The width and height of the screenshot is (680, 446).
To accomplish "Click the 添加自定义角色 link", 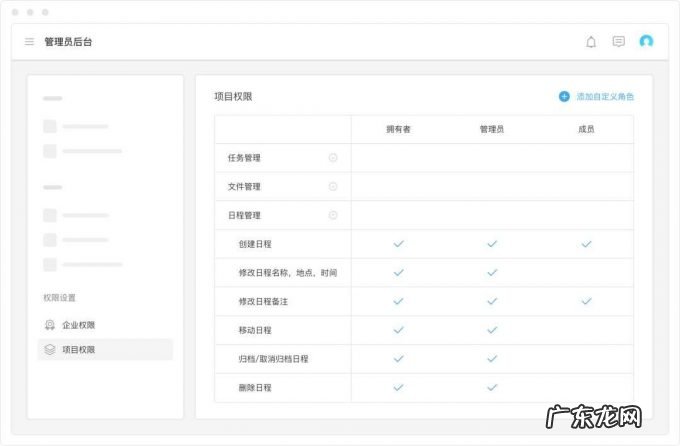I will point(605,97).
